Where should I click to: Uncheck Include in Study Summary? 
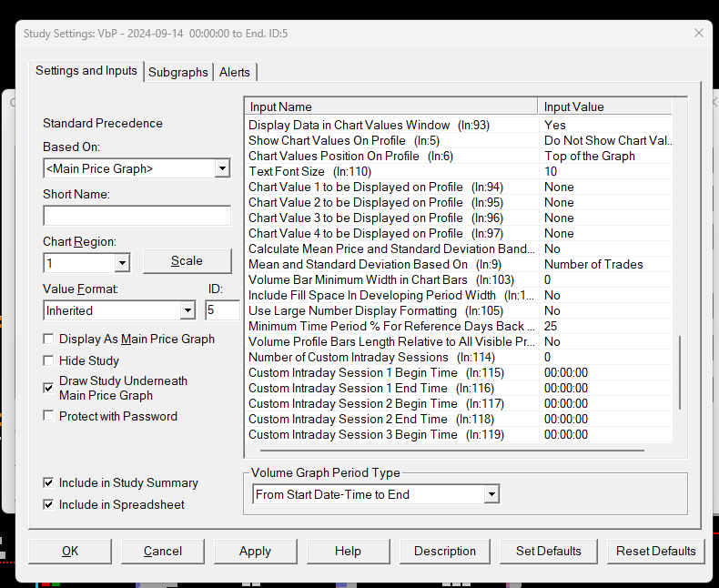pyautogui.click(x=48, y=482)
